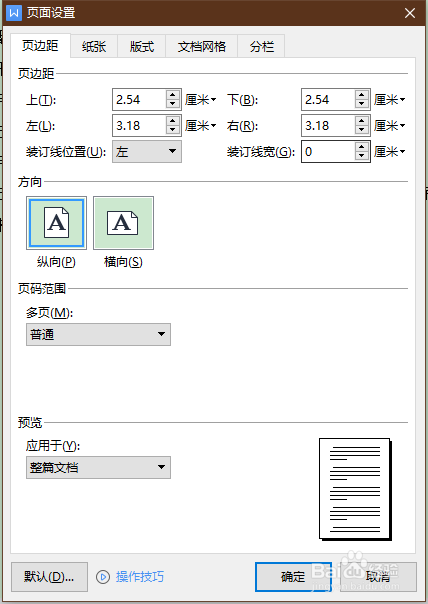This screenshot has width=428, height=604.
Task: Click the page preview thumbnail
Action: [x=355, y=489]
